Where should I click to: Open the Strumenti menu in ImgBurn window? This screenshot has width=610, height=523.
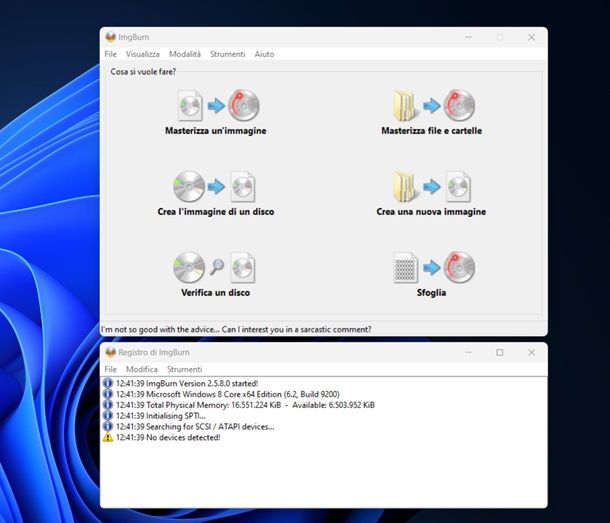[228, 54]
